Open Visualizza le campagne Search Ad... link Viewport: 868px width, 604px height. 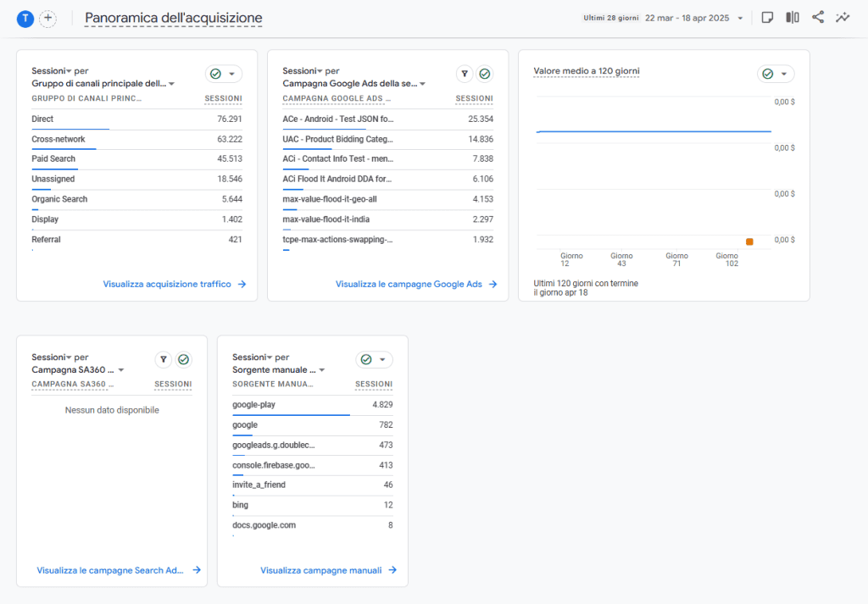click(x=110, y=570)
